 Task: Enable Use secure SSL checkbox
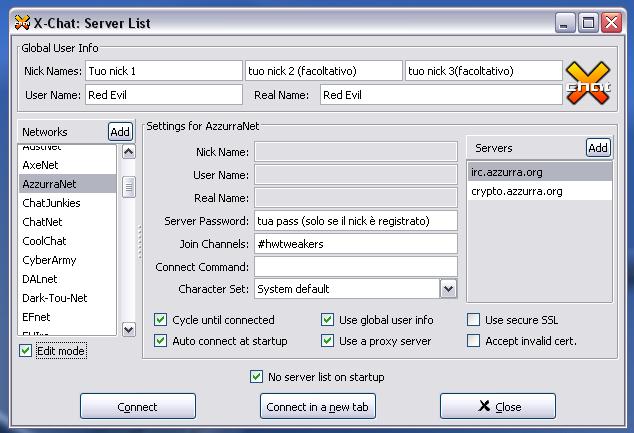point(474,320)
